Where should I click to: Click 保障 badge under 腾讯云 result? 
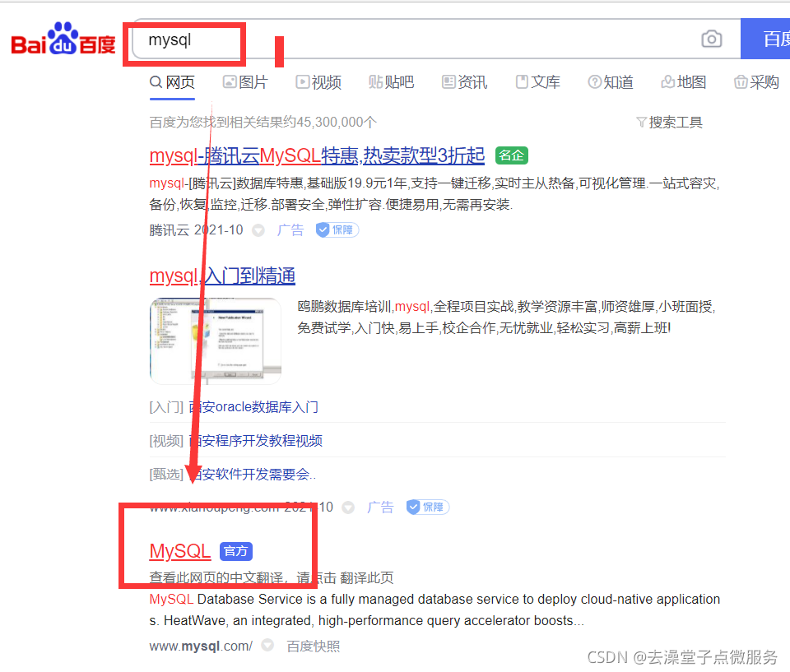(337, 230)
